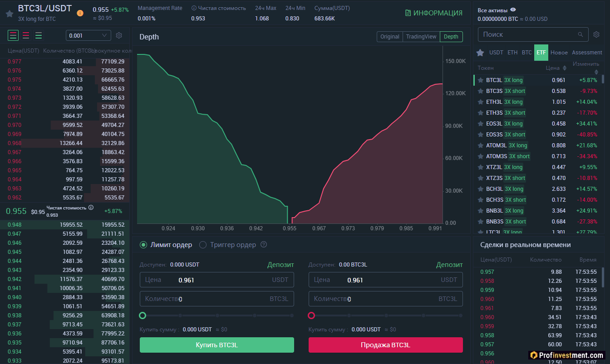Switch chart to TradingView view
This screenshot has width=610, height=364.
click(x=421, y=37)
